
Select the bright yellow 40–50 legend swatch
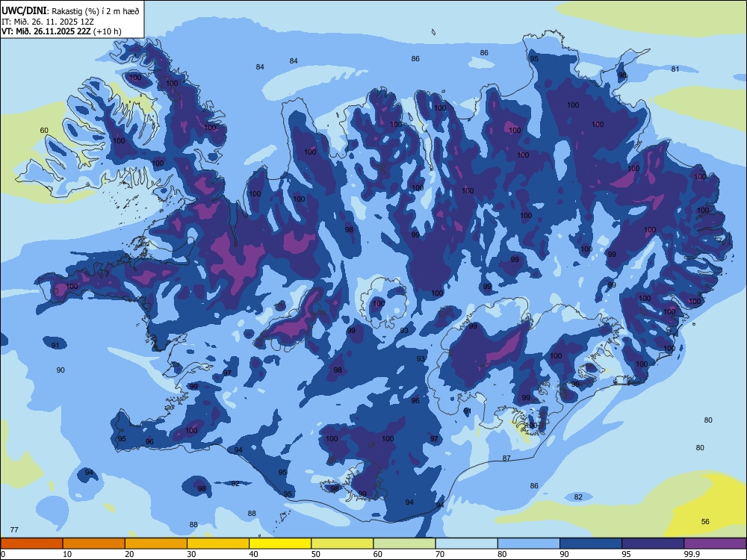tap(280, 544)
